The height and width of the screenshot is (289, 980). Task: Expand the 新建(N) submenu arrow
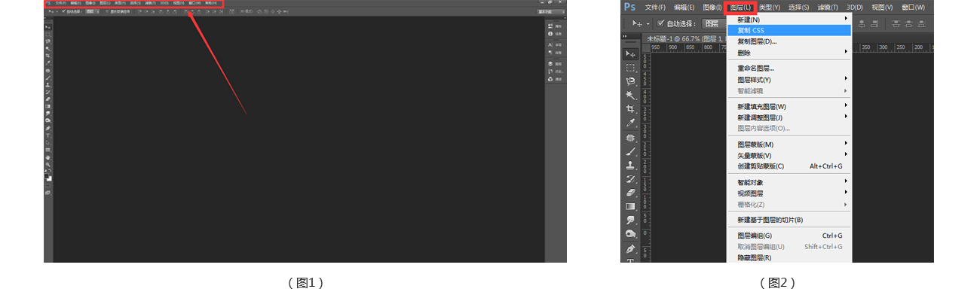(x=846, y=18)
